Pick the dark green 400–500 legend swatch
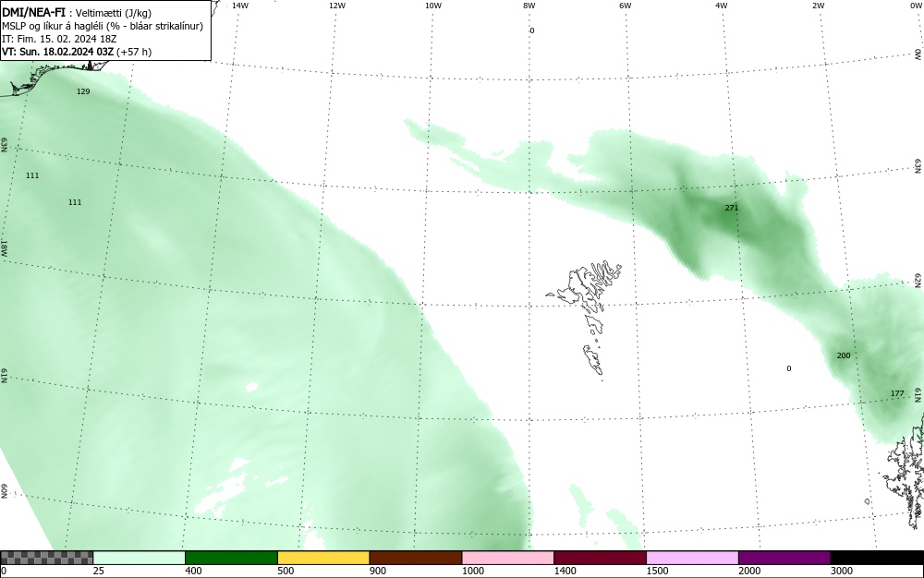The image size is (924, 578). coord(231,558)
